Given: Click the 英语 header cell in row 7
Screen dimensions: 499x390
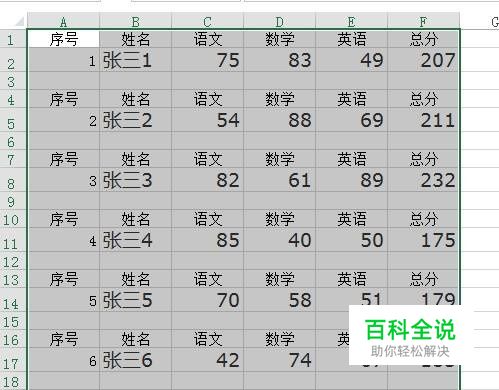Looking at the screenshot, I should [351, 159].
